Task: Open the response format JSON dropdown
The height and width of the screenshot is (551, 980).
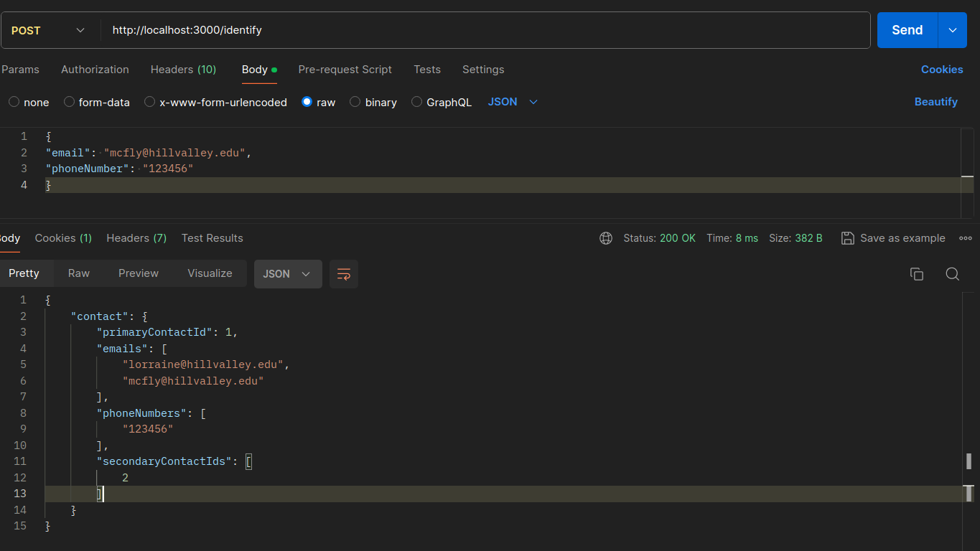Action: point(287,274)
